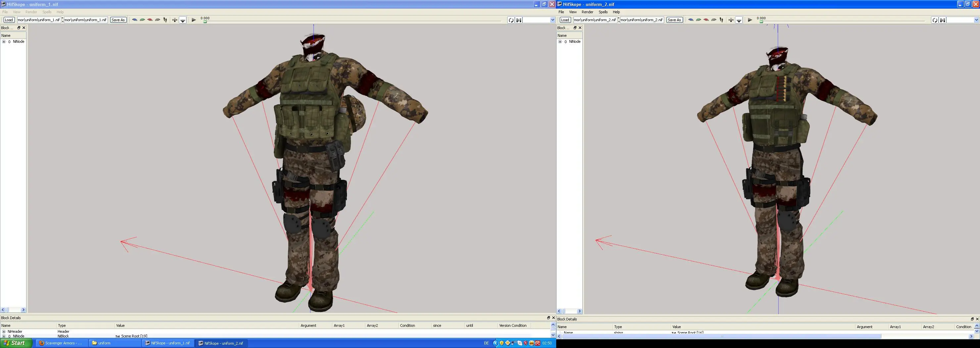Open animation group combo box in uniform_2 window
Image resolution: width=980 pixels, height=348 pixels.
(x=962, y=20)
